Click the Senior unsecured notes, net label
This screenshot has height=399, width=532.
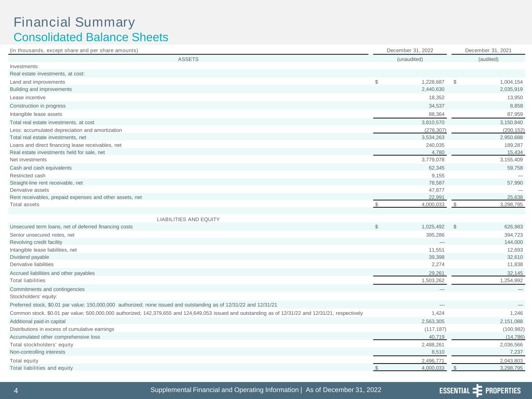click(x=42, y=235)
